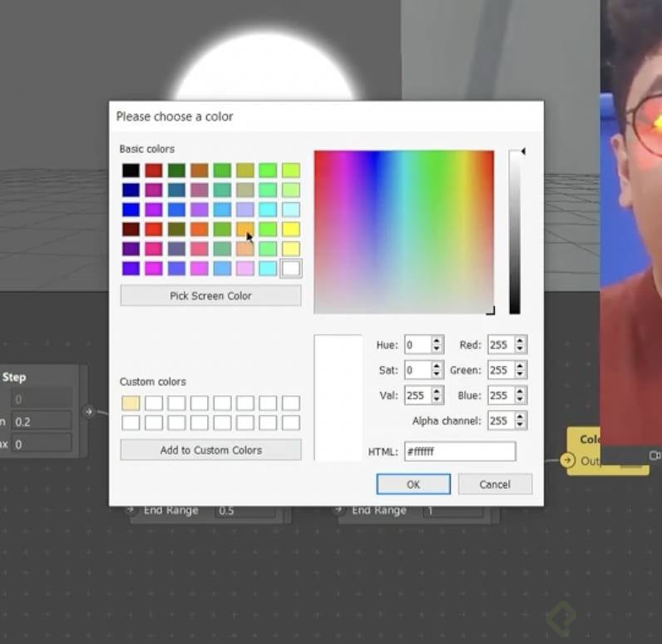Focus the Val input field
662x644 pixels.
(x=417, y=396)
